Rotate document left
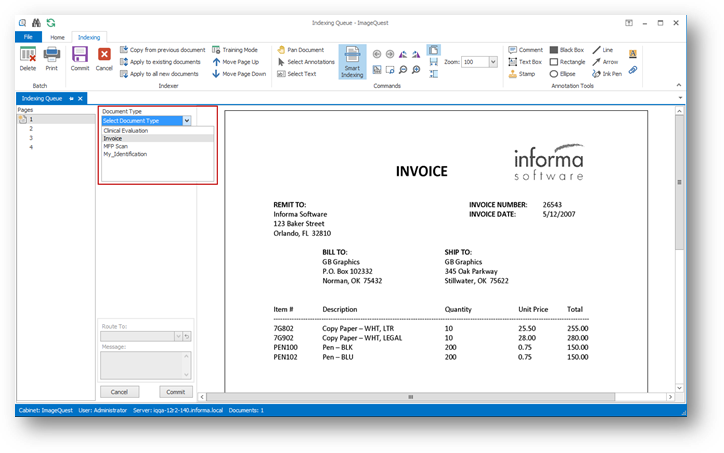Screen dimensions: 724x453 403,54
